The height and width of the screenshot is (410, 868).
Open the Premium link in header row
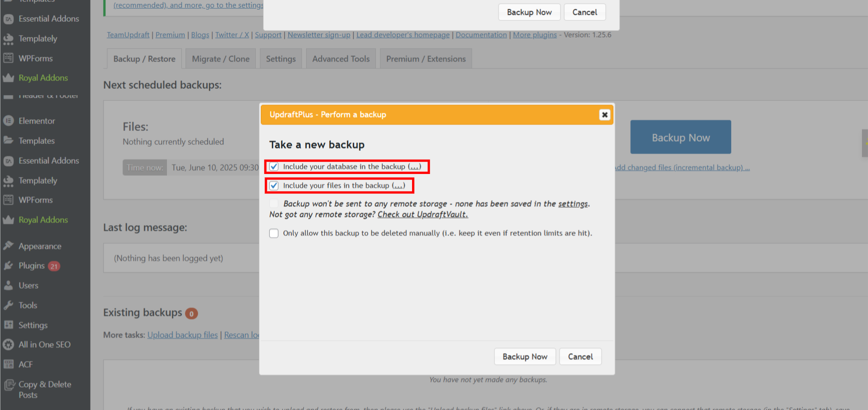170,35
